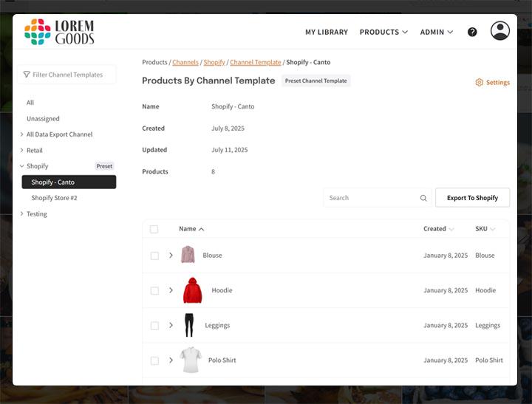Click the Blouse product image
This screenshot has width=532, height=404.
[x=188, y=256]
